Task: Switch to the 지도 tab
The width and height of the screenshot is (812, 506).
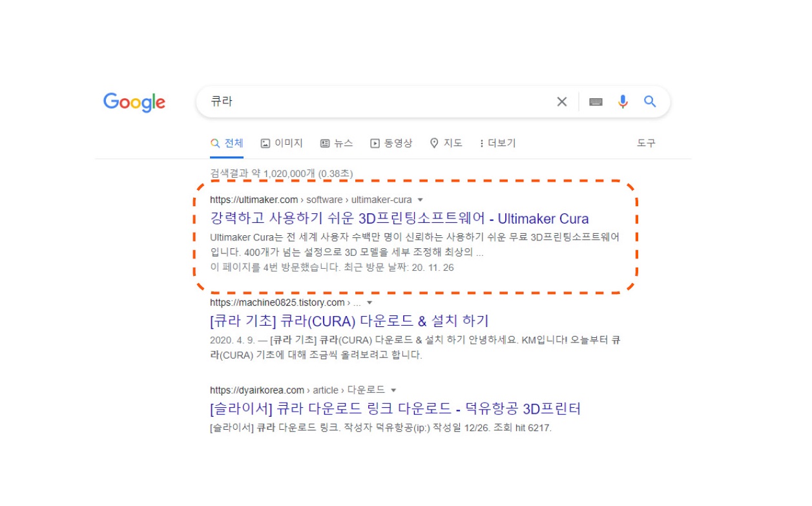Action: [446, 143]
